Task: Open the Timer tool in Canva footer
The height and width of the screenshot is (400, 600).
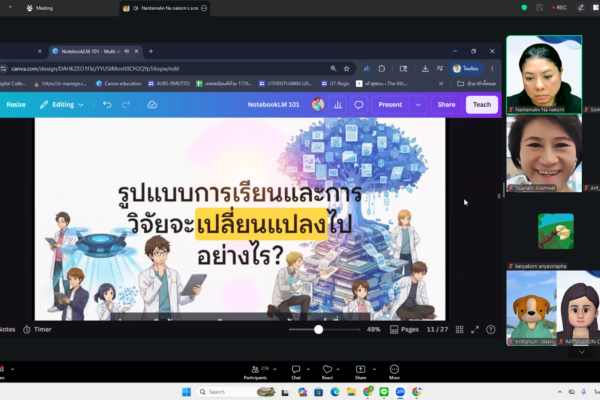Action: [x=38, y=330]
